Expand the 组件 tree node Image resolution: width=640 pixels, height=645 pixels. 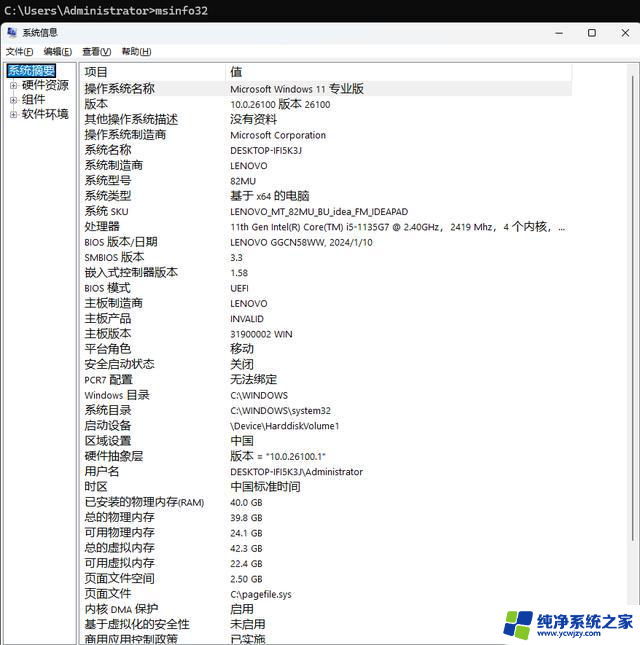(x=14, y=100)
